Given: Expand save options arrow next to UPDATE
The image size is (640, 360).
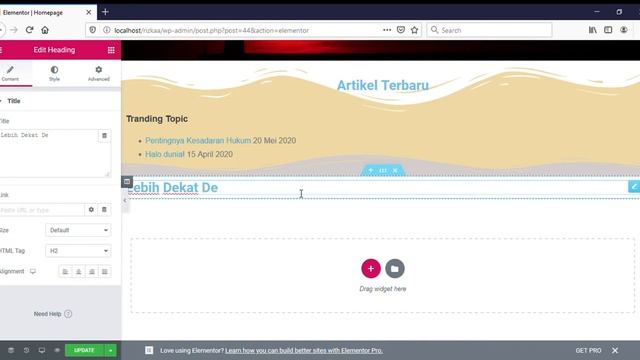Looking at the screenshot, I should (x=111, y=350).
